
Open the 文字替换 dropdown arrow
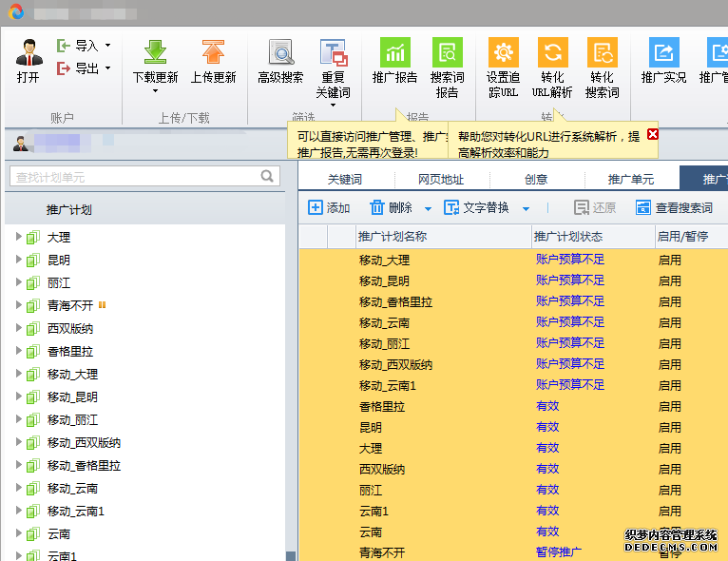click(x=526, y=208)
